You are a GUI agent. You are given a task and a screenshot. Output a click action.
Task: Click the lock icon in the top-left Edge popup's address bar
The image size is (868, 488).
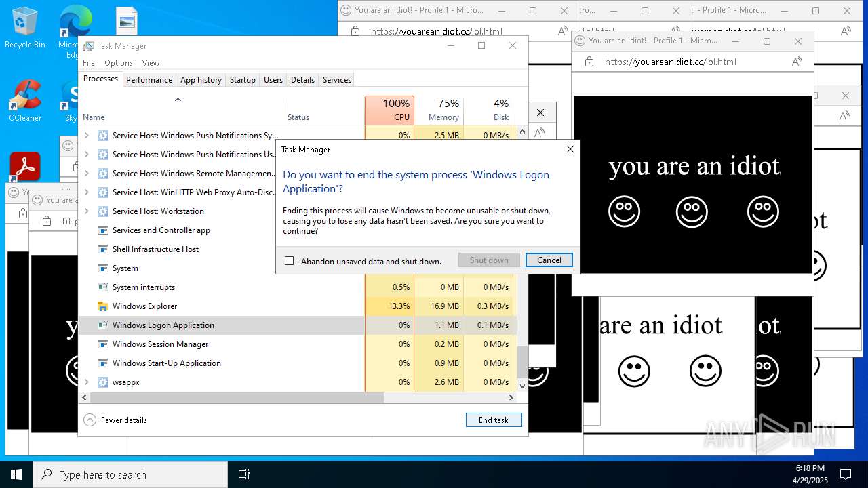click(x=355, y=31)
